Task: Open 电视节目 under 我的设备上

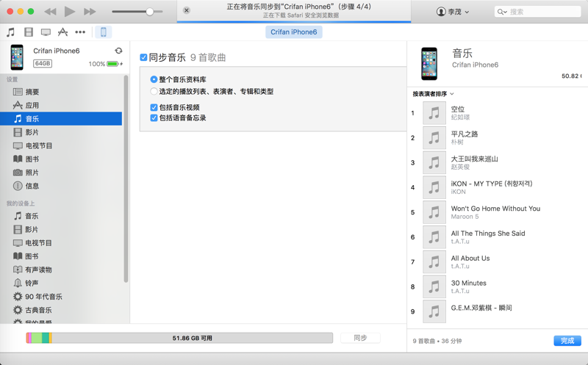Action: click(62, 243)
